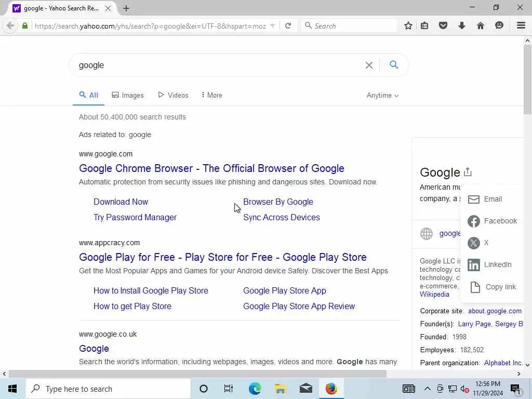The height and width of the screenshot is (399, 532).
Task: Click the Firefox back arrow button
Action: [x=10, y=26]
